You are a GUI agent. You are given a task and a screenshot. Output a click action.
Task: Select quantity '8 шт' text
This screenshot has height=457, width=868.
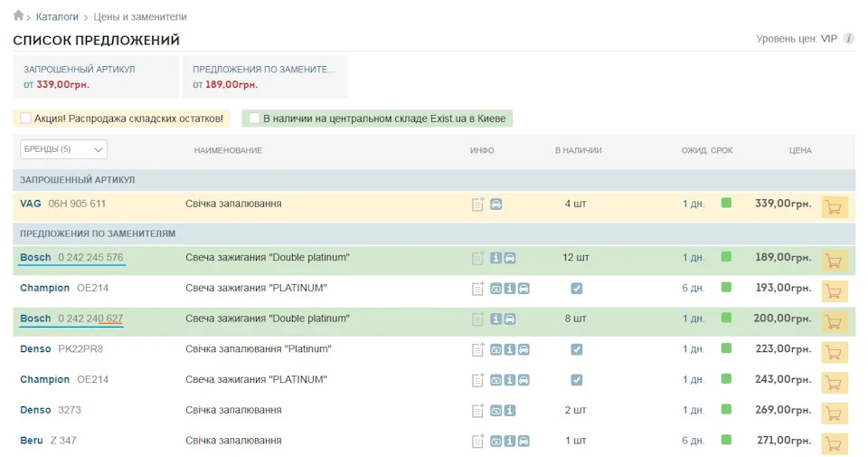[x=576, y=319]
